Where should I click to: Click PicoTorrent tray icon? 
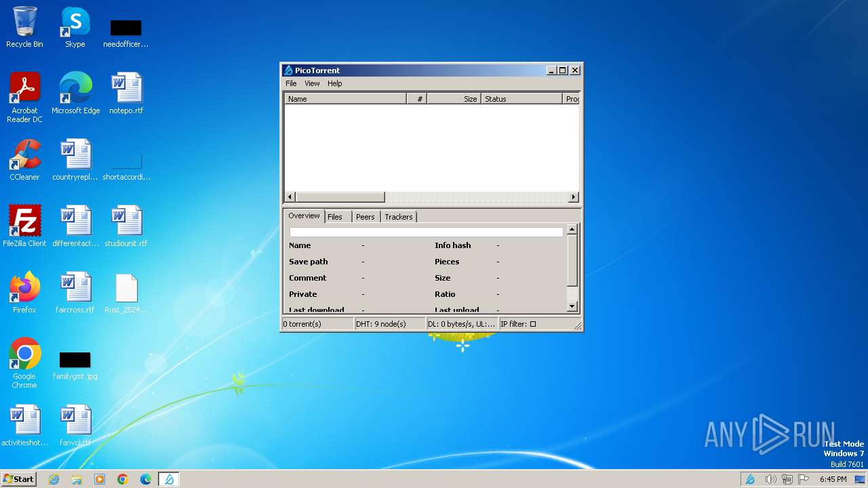[750, 479]
